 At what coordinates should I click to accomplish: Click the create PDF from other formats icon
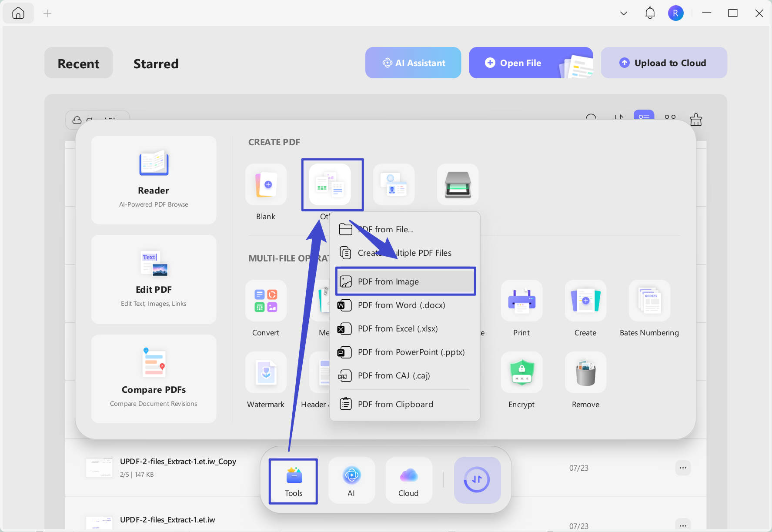pyautogui.click(x=330, y=184)
